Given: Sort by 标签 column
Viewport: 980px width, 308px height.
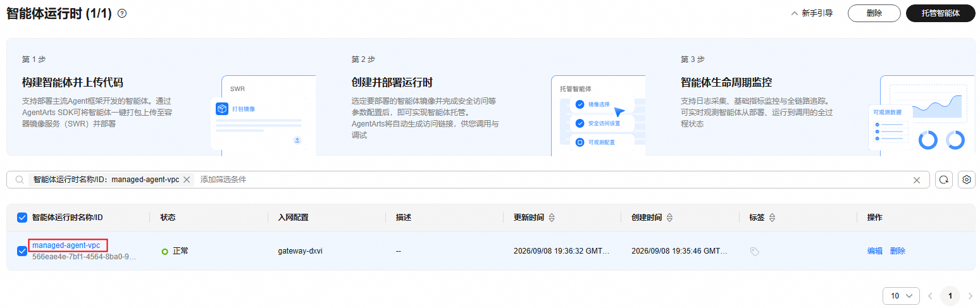Looking at the screenshot, I should tap(772, 218).
